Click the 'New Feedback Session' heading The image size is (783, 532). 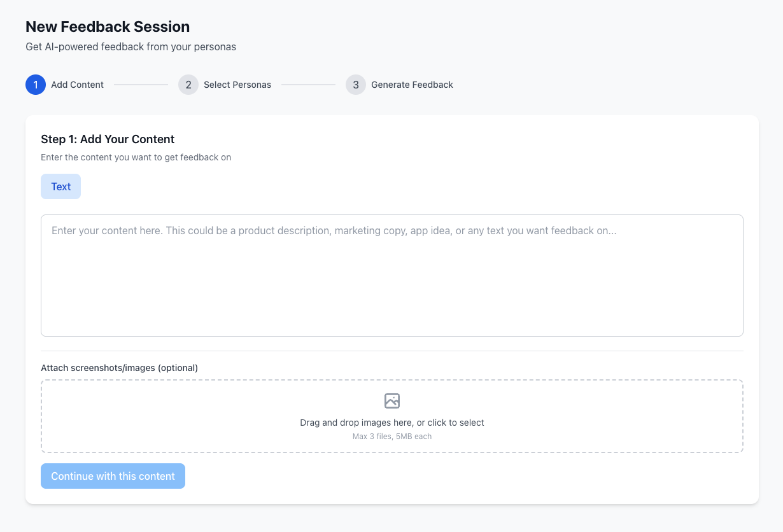click(x=108, y=27)
